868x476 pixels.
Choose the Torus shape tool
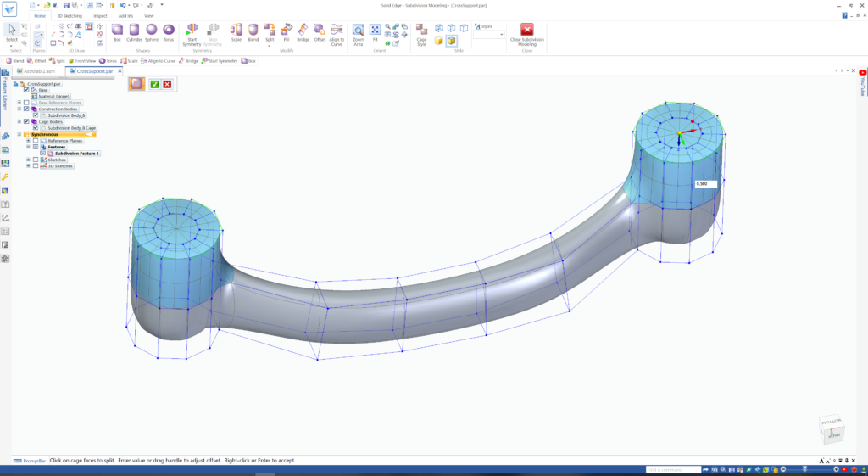pyautogui.click(x=169, y=33)
